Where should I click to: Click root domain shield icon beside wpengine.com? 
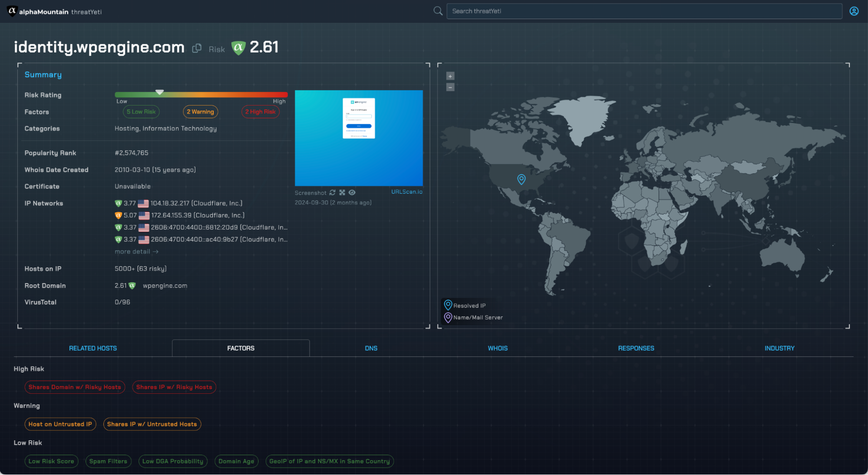pos(132,286)
